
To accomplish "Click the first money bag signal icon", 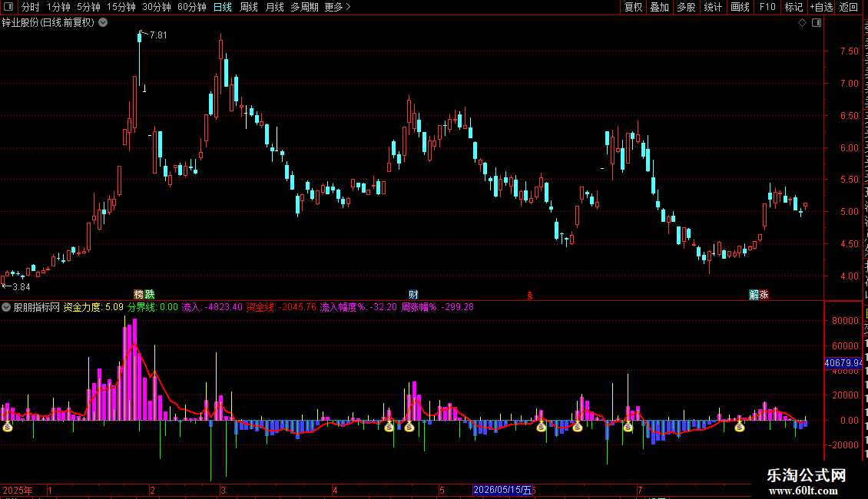I will tap(8, 427).
